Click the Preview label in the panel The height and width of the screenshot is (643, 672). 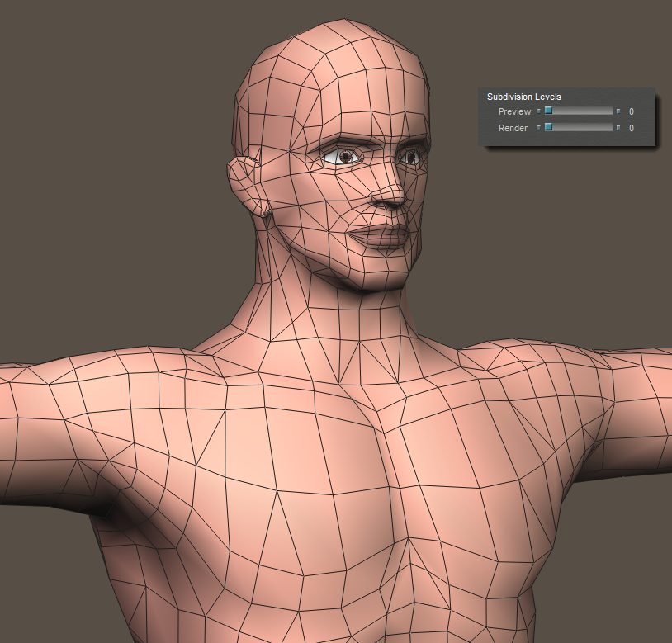pos(514,111)
